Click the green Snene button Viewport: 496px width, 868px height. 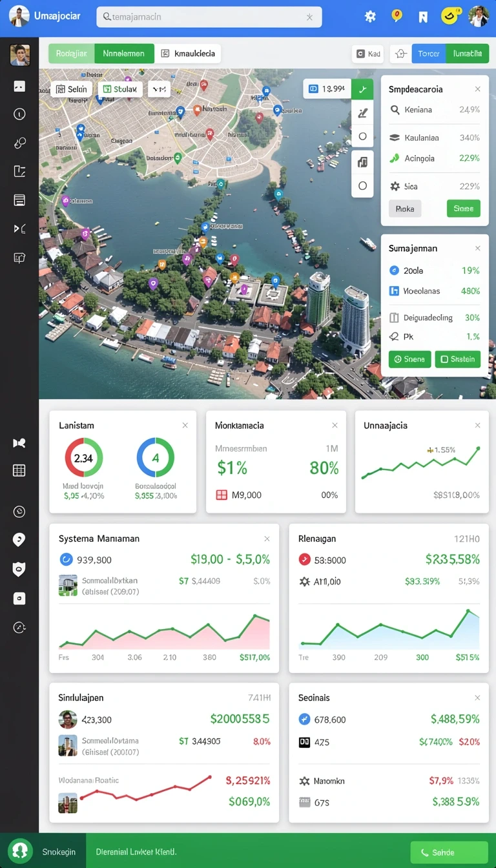coord(409,359)
